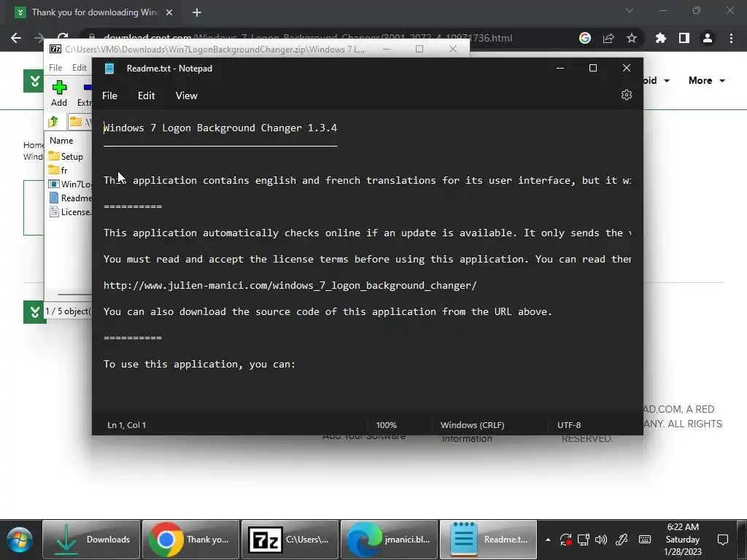Open the View menu in Notepad

tap(186, 96)
